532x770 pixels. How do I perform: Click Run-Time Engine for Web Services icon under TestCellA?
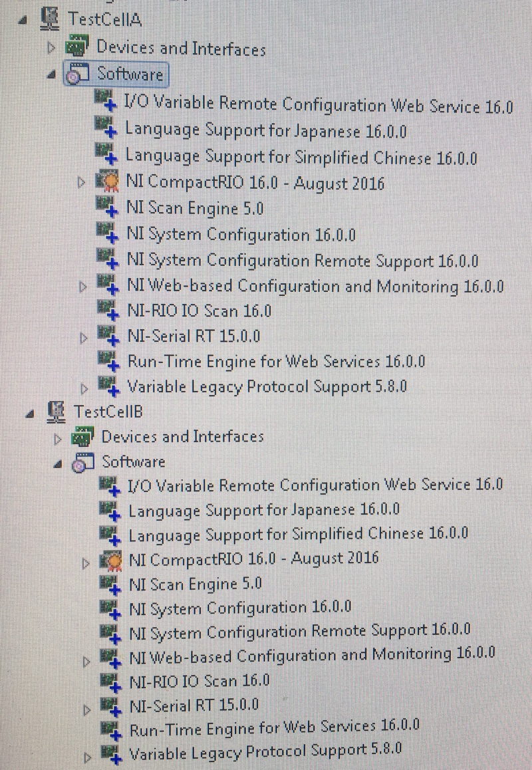(x=108, y=362)
